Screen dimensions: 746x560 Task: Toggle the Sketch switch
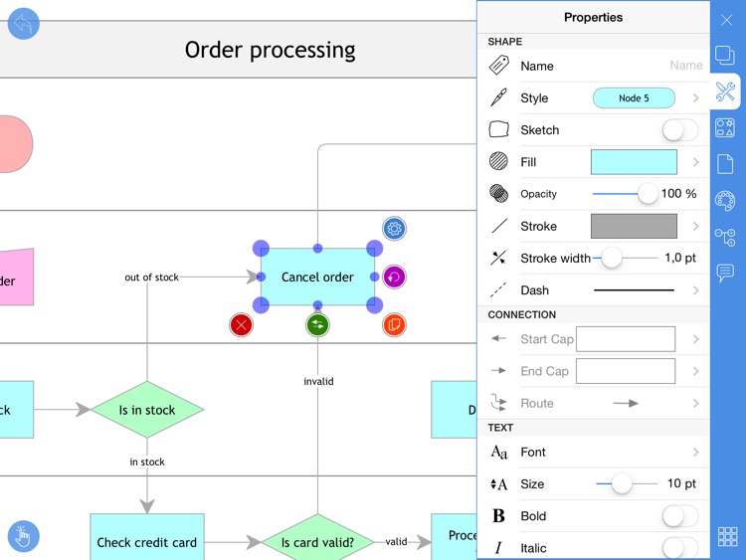680,129
